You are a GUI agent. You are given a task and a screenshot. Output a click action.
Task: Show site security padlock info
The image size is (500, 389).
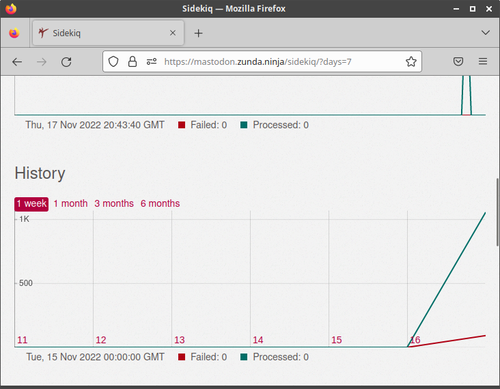pyautogui.click(x=132, y=62)
